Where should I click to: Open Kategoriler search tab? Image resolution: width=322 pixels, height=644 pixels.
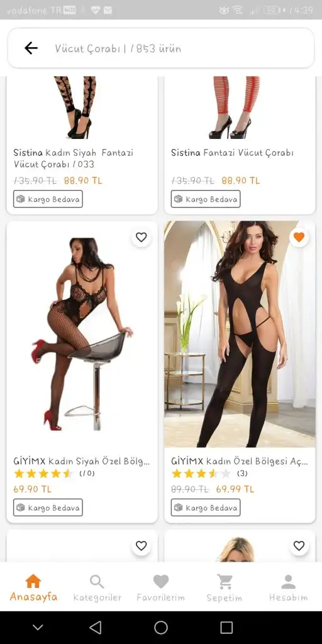[97, 588]
